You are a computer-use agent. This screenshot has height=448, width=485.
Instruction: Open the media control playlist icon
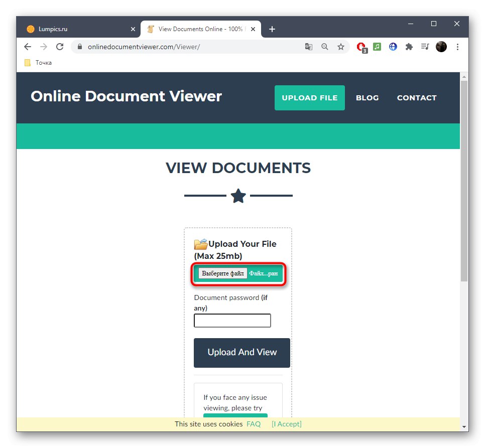coord(425,47)
